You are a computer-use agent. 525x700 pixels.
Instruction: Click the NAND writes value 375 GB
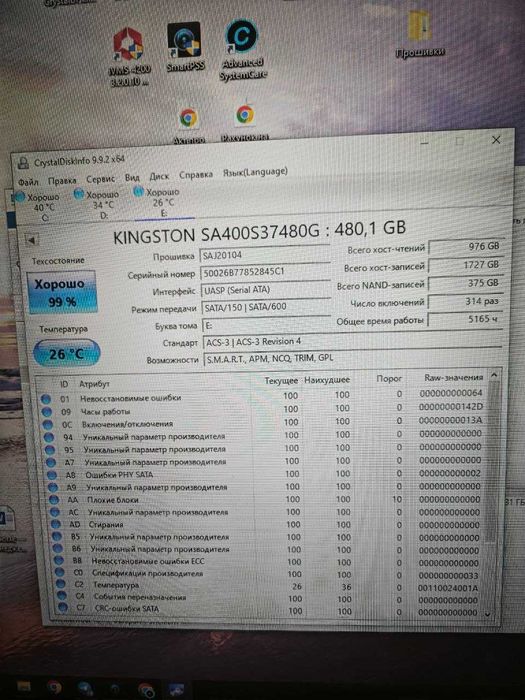[x=464, y=283]
